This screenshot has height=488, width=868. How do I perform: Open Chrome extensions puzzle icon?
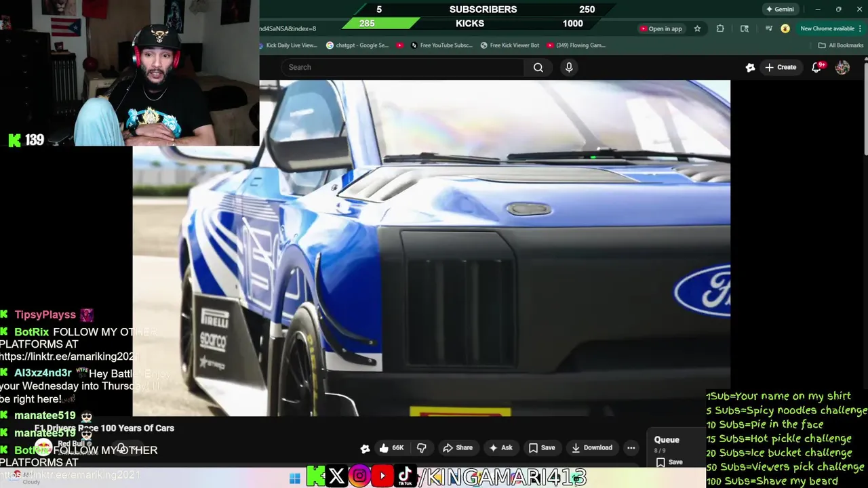click(720, 28)
